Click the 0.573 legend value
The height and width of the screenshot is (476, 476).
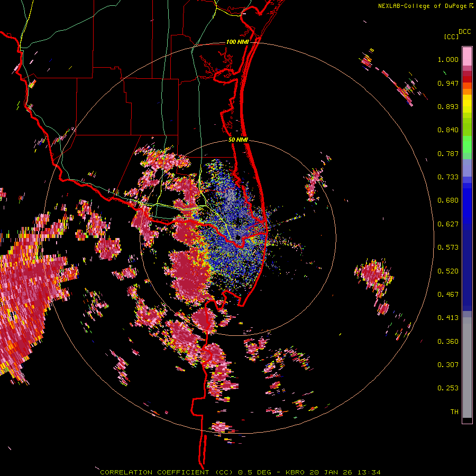pyautogui.click(x=448, y=248)
